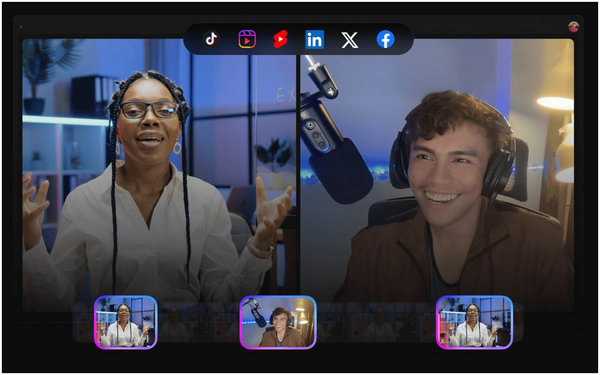Click empty pill bar area between LinkedIn and X

pyautogui.click(x=333, y=39)
